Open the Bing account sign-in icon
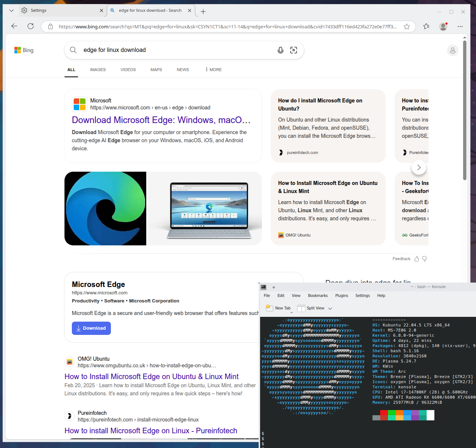This screenshot has width=476, height=448. coord(453,50)
